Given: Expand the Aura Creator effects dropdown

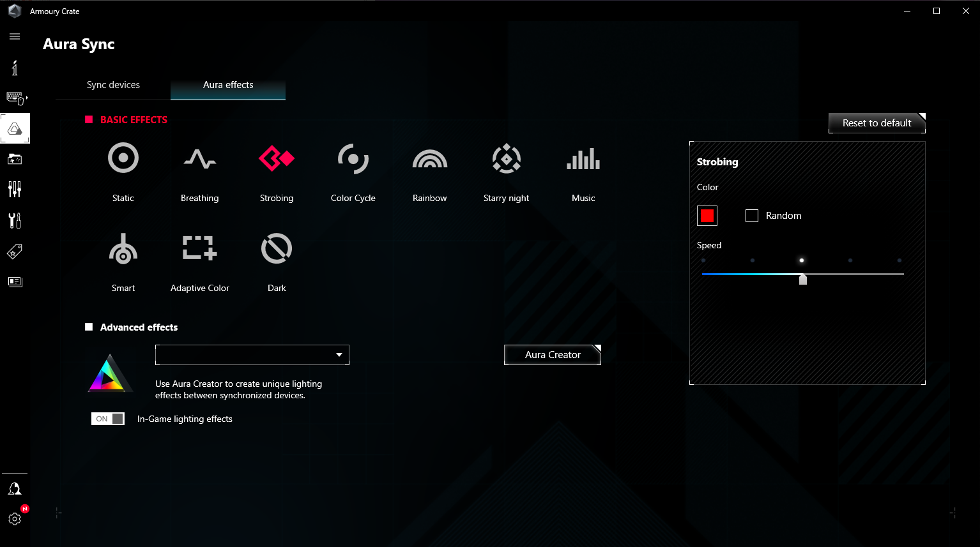Looking at the screenshot, I should pos(339,355).
